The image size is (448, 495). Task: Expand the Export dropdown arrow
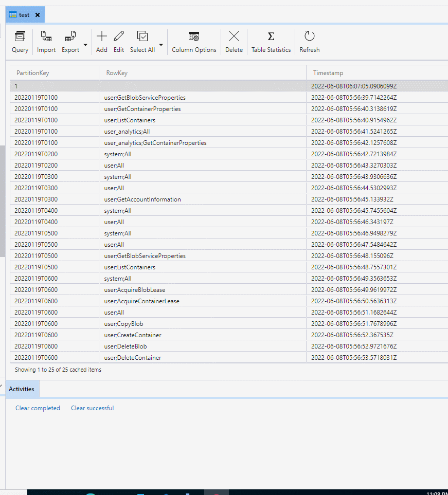tap(85, 45)
